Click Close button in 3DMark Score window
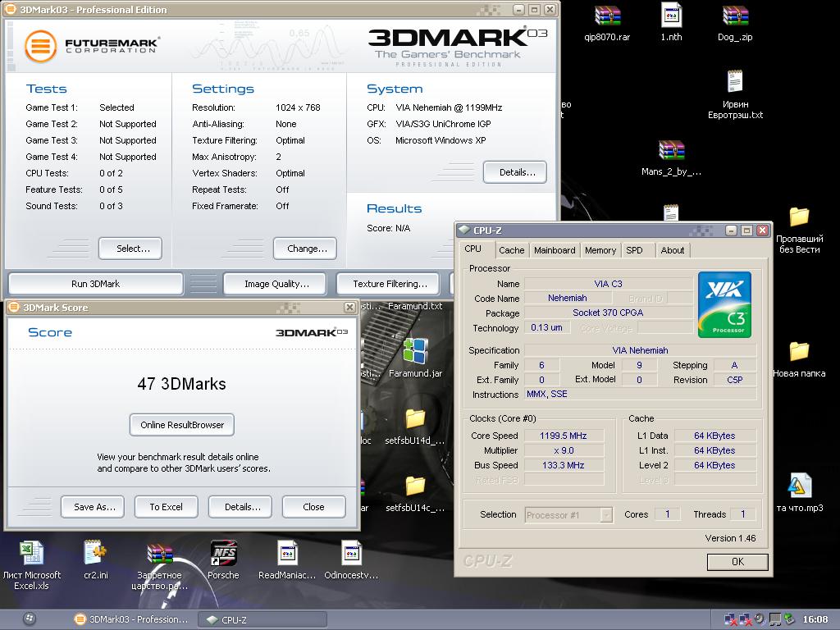840x630 pixels. [x=313, y=507]
